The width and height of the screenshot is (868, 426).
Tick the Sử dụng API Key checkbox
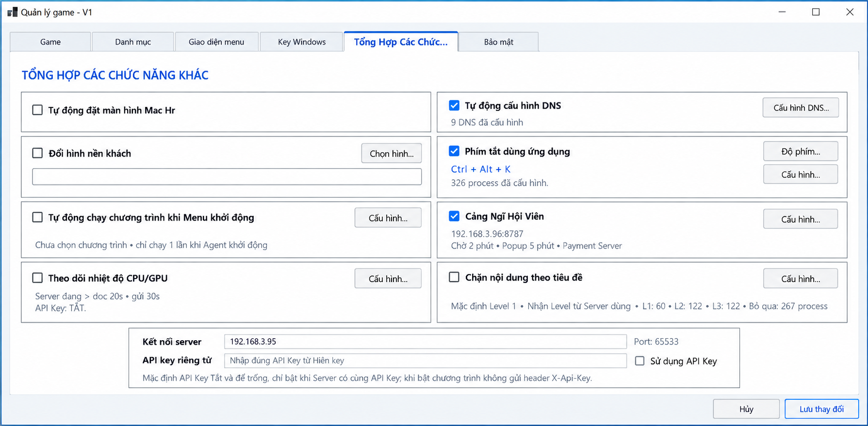tap(640, 361)
